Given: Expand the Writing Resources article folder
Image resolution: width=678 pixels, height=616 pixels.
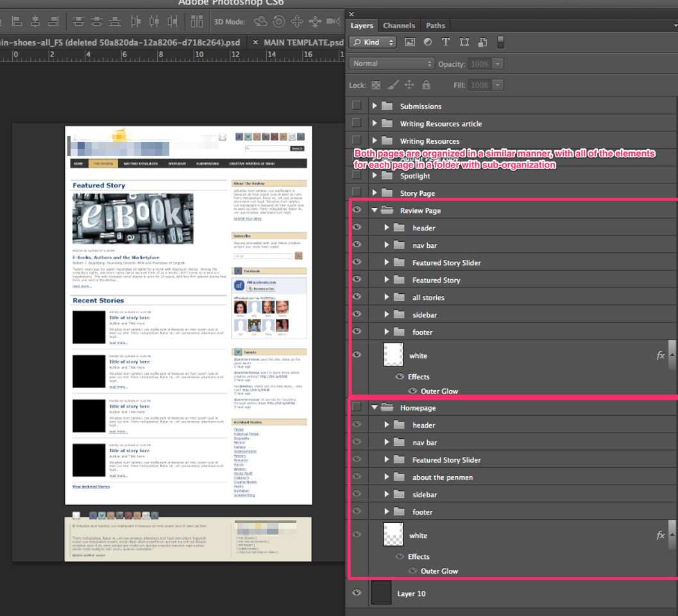Looking at the screenshot, I should (375, 123).
